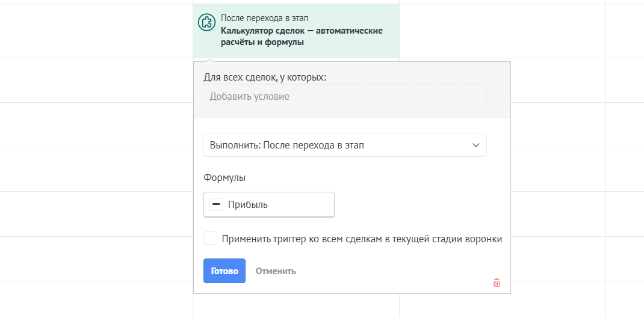Click the Калькулятор сделок trigger title

302,37
